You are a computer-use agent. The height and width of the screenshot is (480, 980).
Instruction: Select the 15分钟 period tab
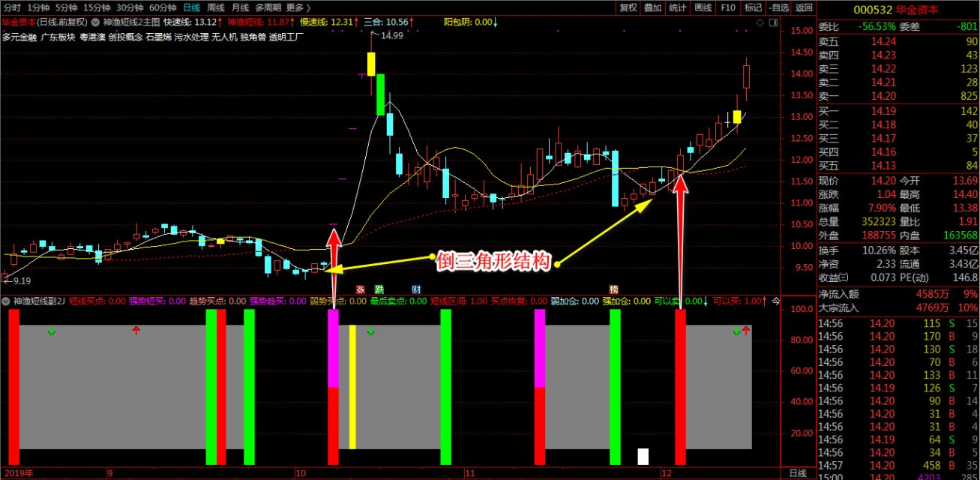click(x=97, y=7)
